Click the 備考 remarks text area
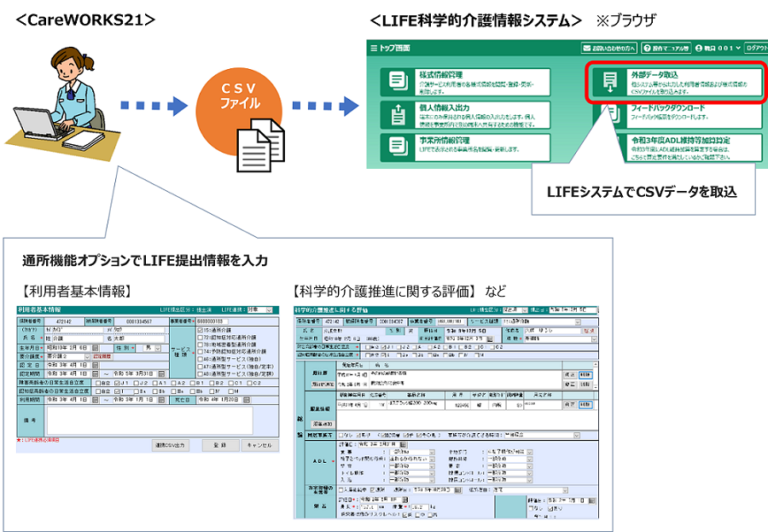This screenshot has height=532, width=768. (x=150, y=420)
